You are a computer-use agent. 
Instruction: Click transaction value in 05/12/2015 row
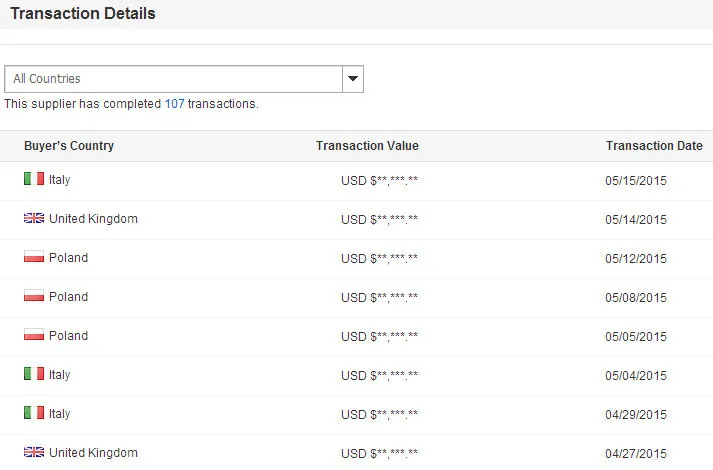[x=379, y=259]
